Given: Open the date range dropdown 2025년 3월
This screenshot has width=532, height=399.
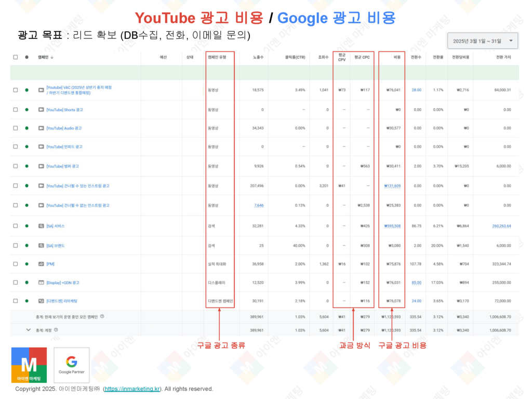Looking at the screenshot, I should click(483, 41).
